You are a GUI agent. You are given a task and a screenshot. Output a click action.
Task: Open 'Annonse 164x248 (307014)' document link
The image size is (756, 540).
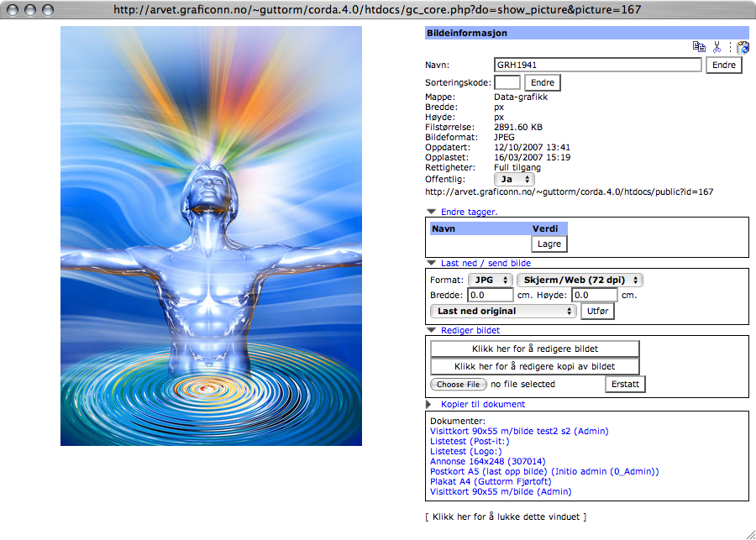click(487, 461)
